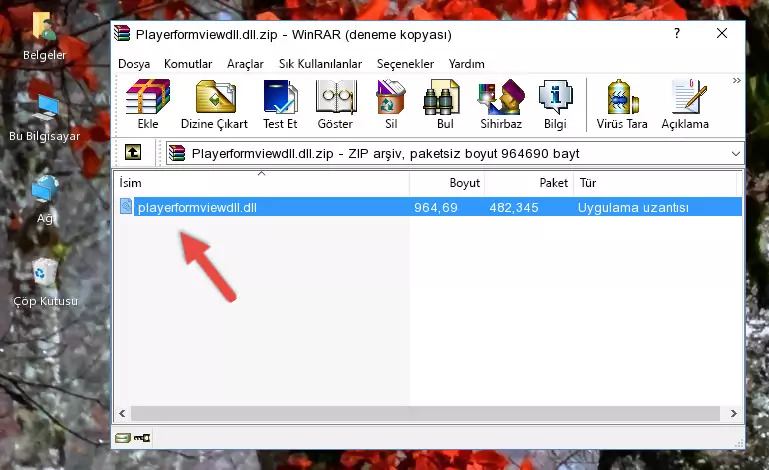
Task: Open the Araçlar menu
Action: pyautogui.click(x=245, y=64)
